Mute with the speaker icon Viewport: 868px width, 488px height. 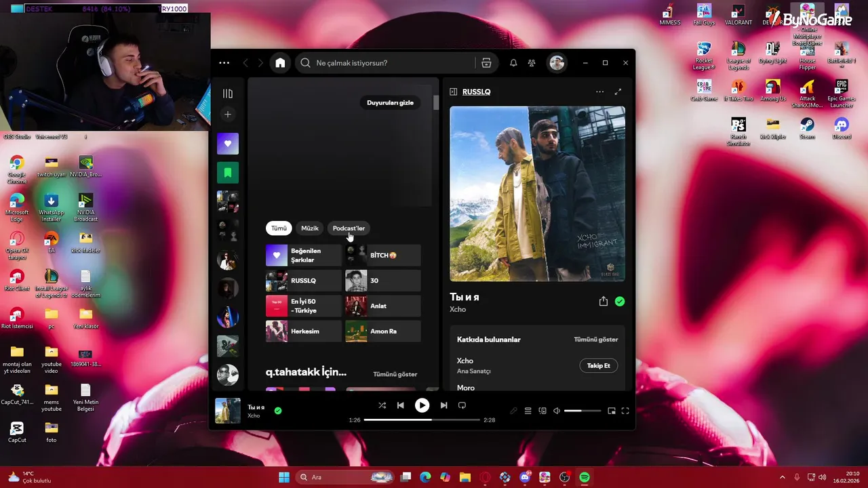(556, 411)
